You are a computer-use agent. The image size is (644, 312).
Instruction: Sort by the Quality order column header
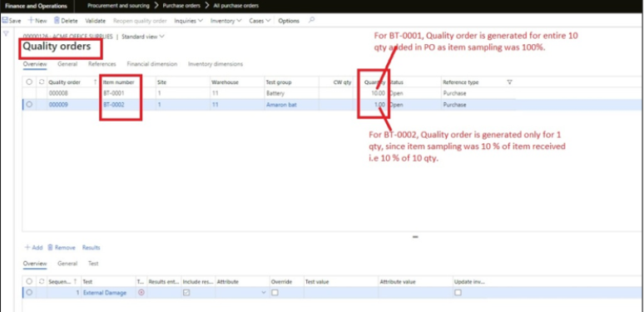tap(64, 82)
